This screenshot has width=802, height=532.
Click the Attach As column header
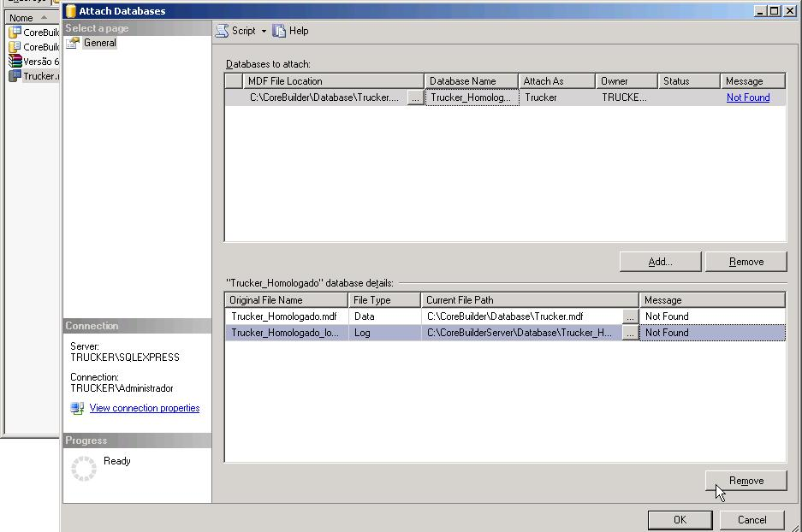[x=556, y=80]
